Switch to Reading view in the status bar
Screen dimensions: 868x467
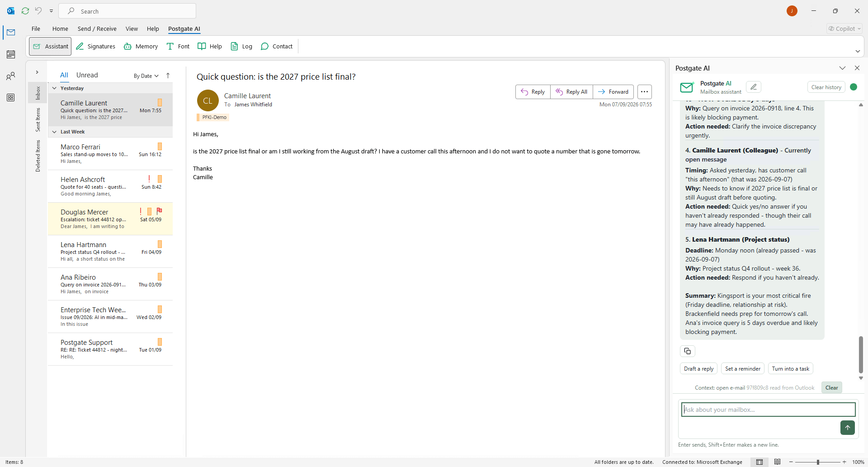(777, 462)
